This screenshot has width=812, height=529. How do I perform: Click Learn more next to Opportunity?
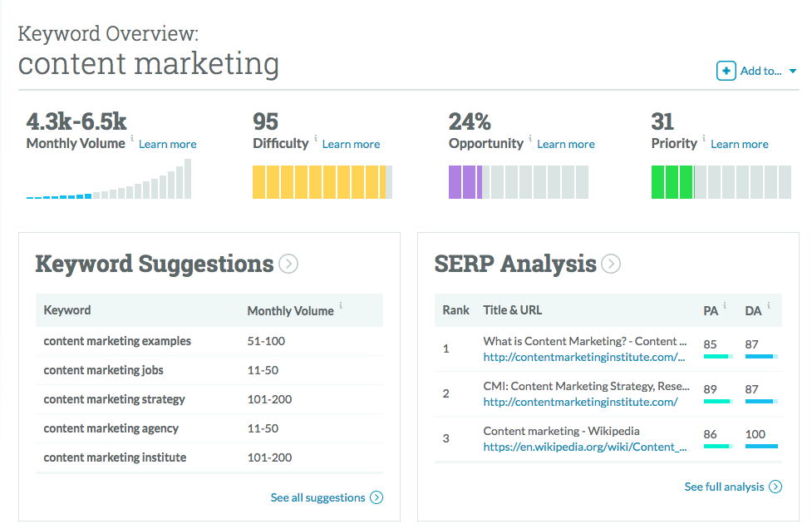(x=565, y=145)
